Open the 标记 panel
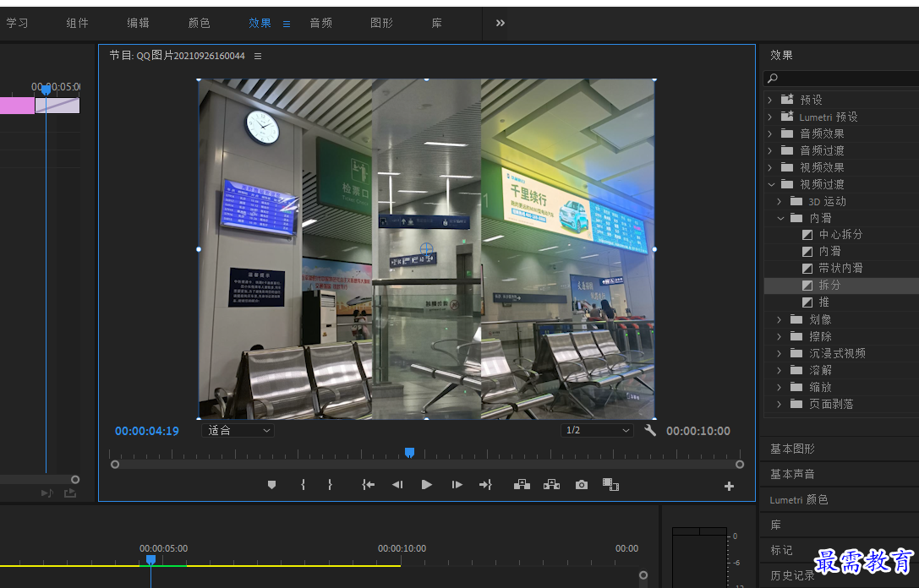The height and width of the screenshot is (588, 919). click(781, 551)
